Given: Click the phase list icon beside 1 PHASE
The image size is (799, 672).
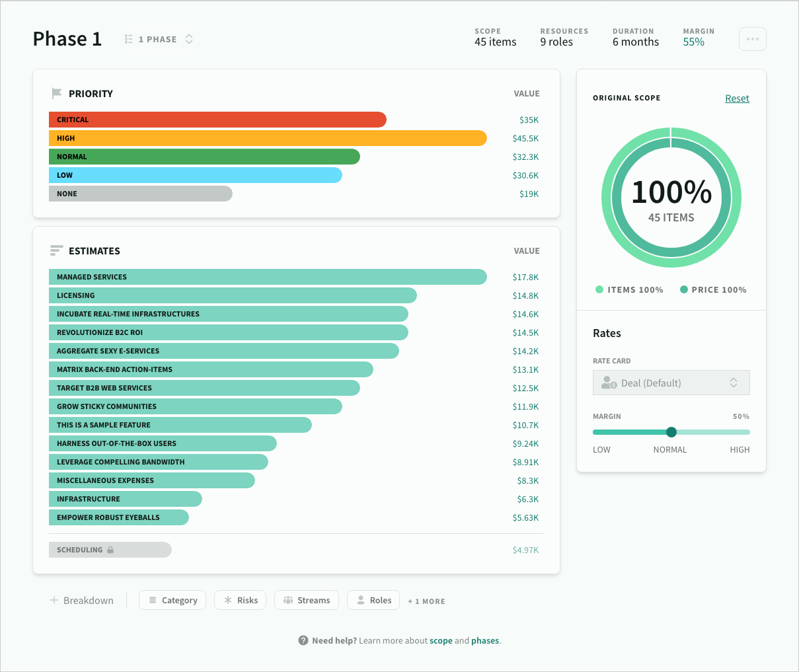Looking at the screenshot, I should point(129,40).
